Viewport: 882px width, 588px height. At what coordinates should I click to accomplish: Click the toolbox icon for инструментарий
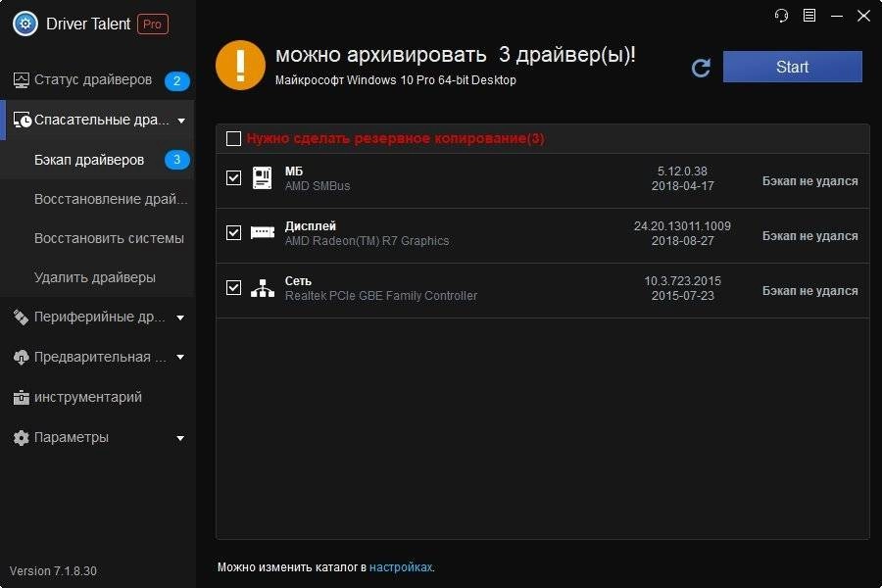pos(21,397)
